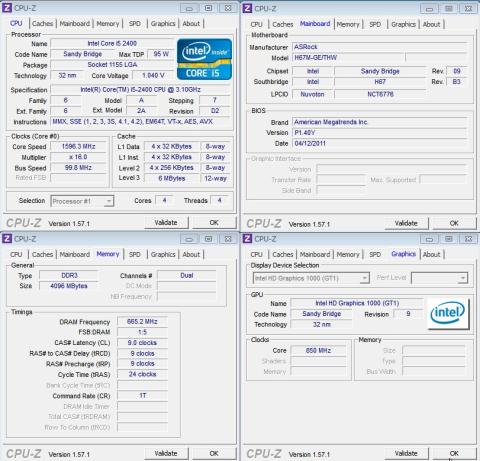The height and width of the screenshot is (461, 480).
Task: Select Memory tab in the Graphics window
Action: [x=348, y=254]
